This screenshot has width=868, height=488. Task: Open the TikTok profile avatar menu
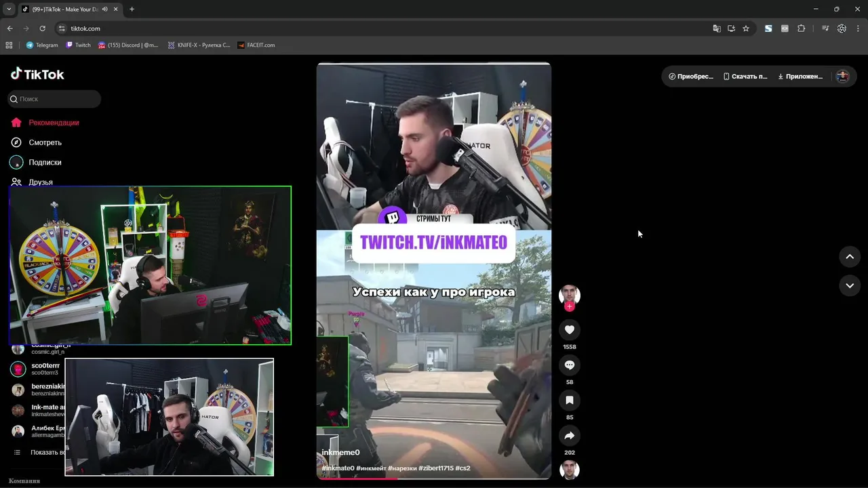(843, 77)
